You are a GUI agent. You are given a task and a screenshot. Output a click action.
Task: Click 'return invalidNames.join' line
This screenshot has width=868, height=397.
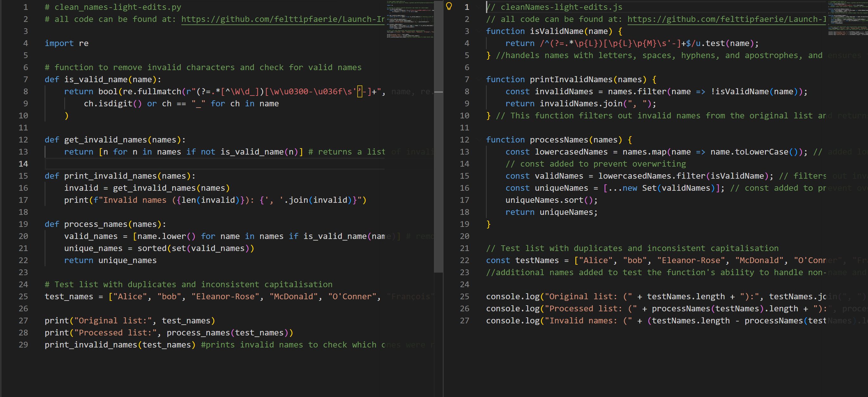pyautogui.click(x=581, y=104)
